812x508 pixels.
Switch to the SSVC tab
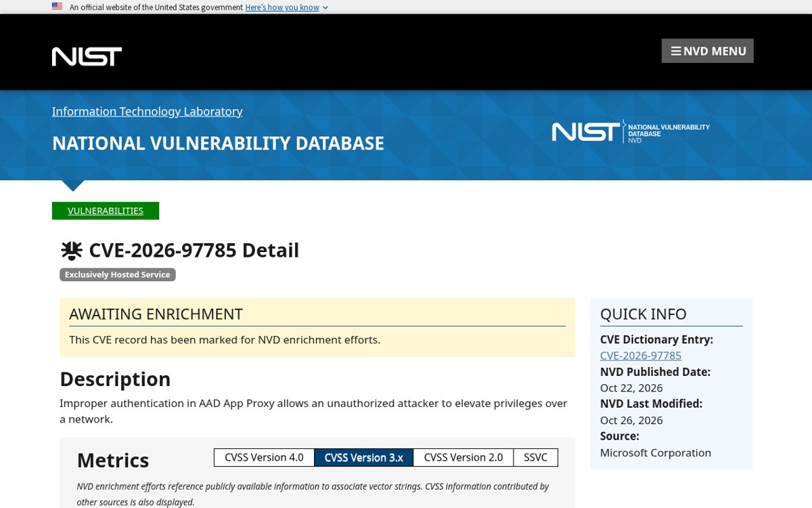[535, 457]
